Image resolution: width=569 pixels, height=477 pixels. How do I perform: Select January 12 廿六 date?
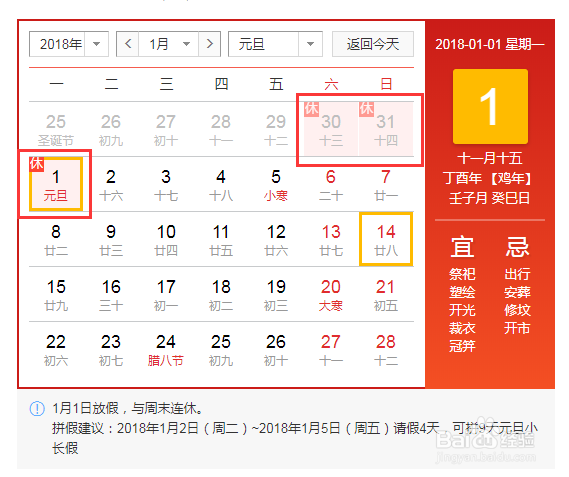[276, 239]
